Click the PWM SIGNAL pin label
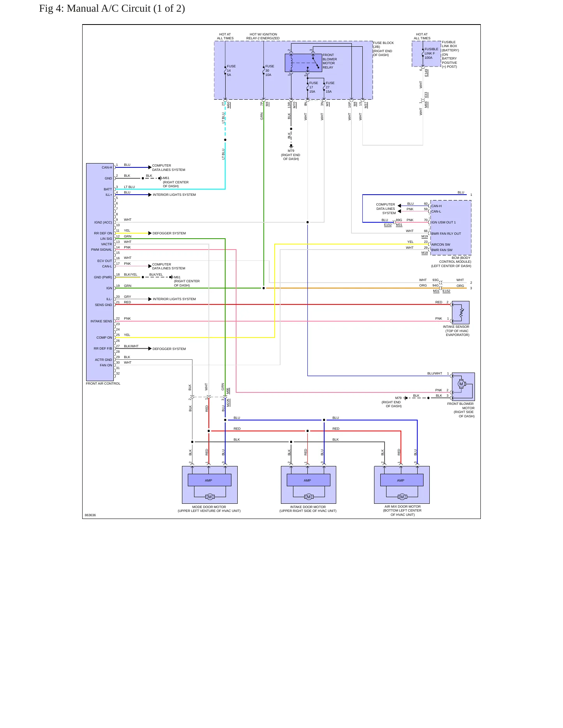The image size is (563, 728). click(101, 250)
